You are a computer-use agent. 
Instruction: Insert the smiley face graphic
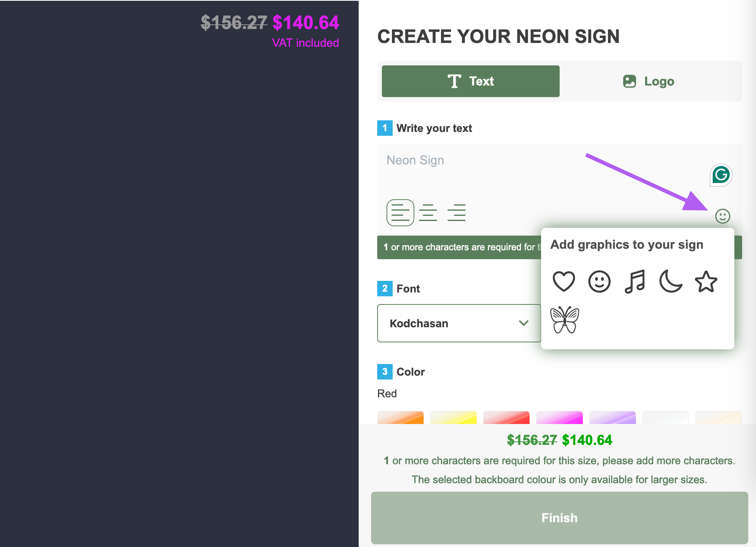pyautogui.click(x=599, y=281)
